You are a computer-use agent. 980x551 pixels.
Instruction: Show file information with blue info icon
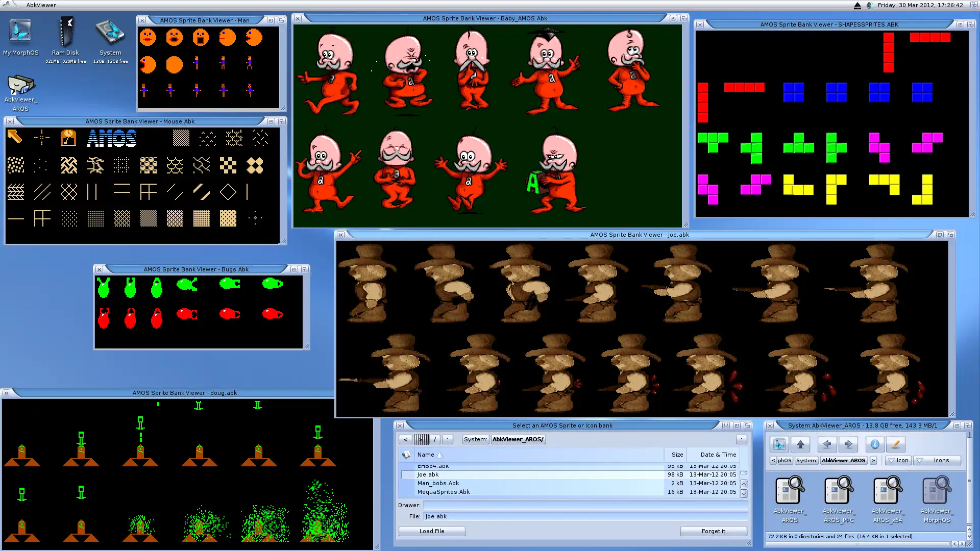coord(874,444)
